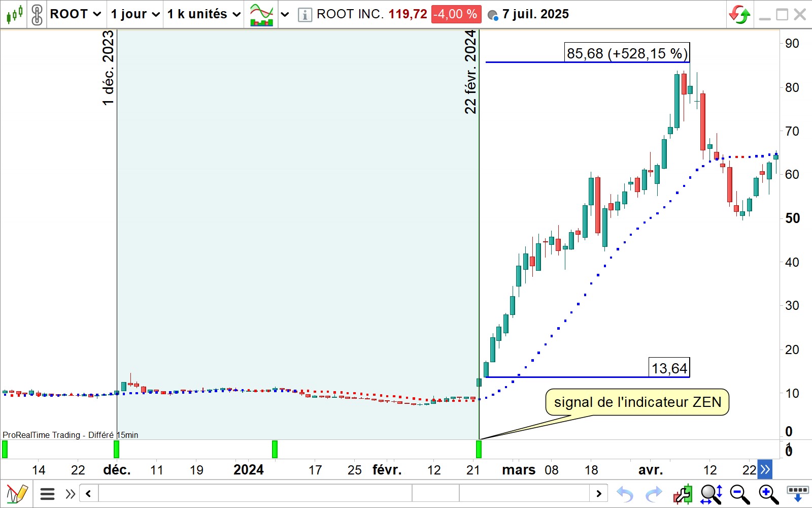Click the chain link chart-linking icon
Screen dimensions: 812x508
coord(37,14)
